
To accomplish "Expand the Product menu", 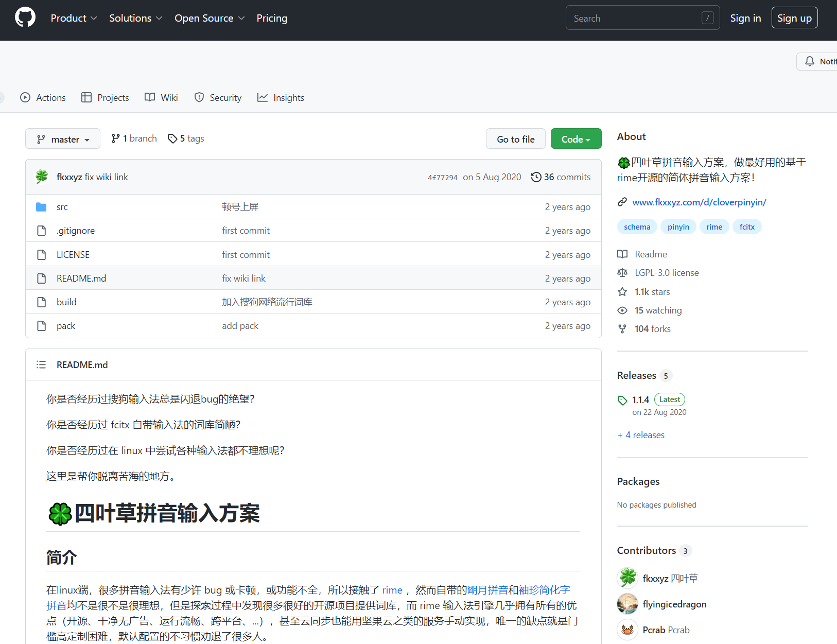I will pyautogui.click(x=74, y=18).
